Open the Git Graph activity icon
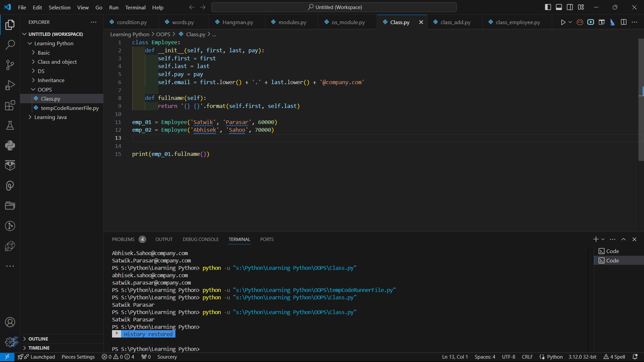 click(10, 226)
